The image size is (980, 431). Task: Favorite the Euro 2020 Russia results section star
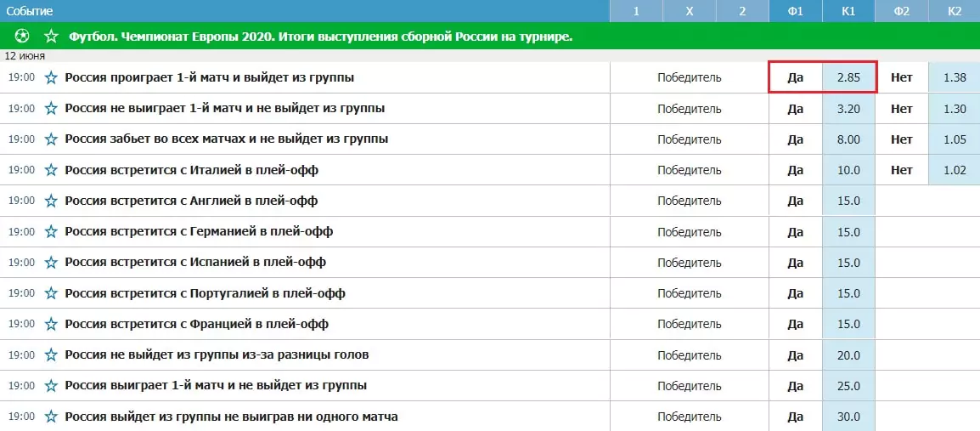51,37
